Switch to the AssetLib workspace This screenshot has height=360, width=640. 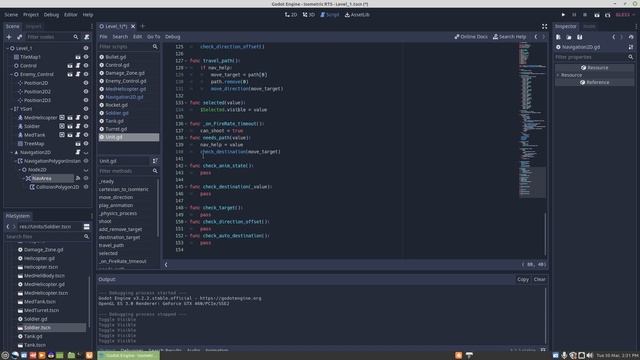tap(357, 15)
